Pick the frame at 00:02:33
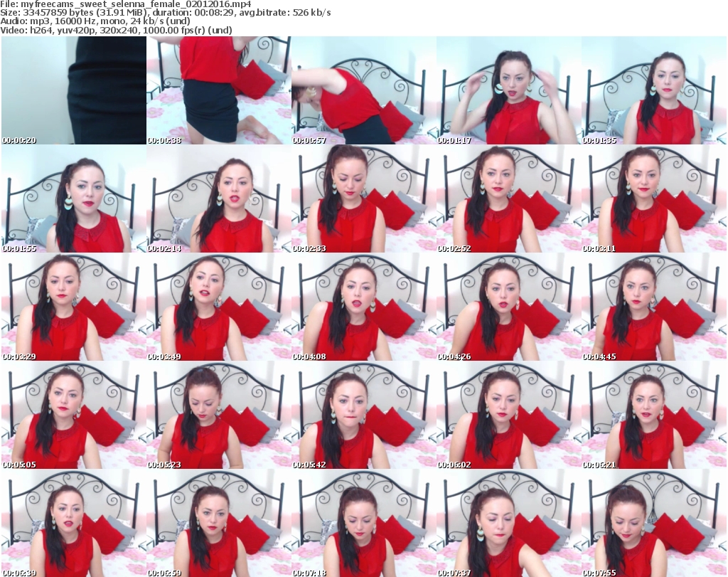The image size is (728, 577). coord(364,198)
